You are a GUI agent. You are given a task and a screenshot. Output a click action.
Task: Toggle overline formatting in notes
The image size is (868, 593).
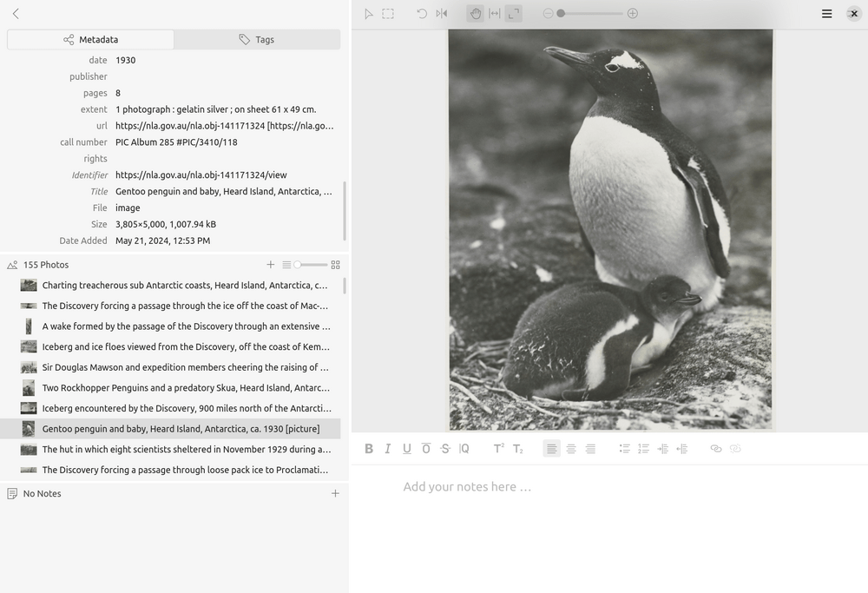(x=425, y=449)
